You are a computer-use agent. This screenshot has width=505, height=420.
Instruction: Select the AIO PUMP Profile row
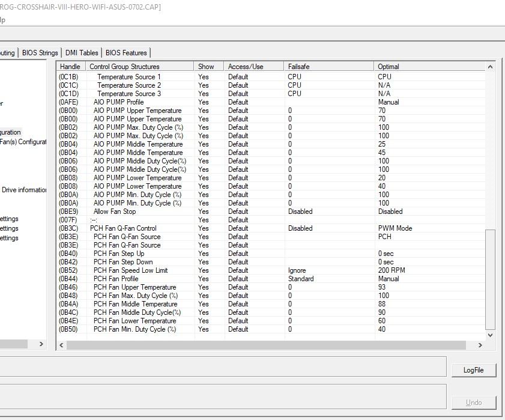tap(271, 102)
